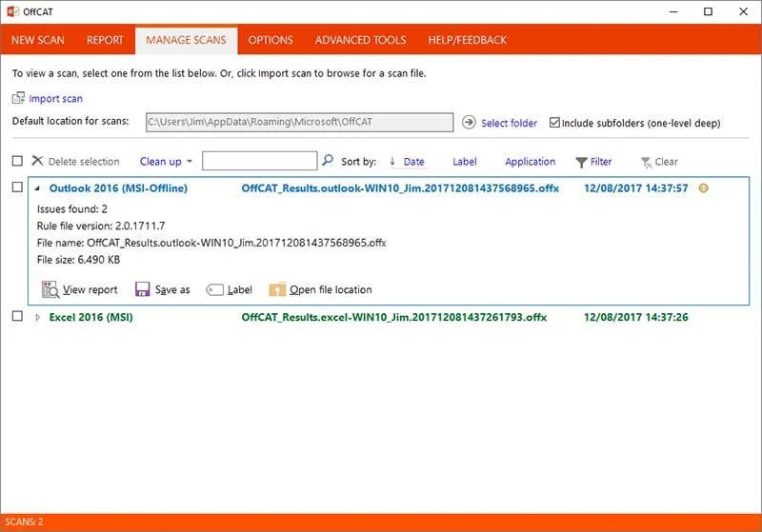Click the 12/08/2017 14:37:57 timestamp

tap(636, 187)
